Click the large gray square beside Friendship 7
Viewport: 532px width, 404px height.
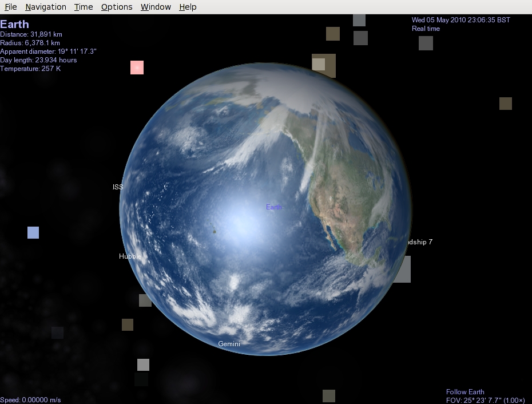click(x=402, y=269)
